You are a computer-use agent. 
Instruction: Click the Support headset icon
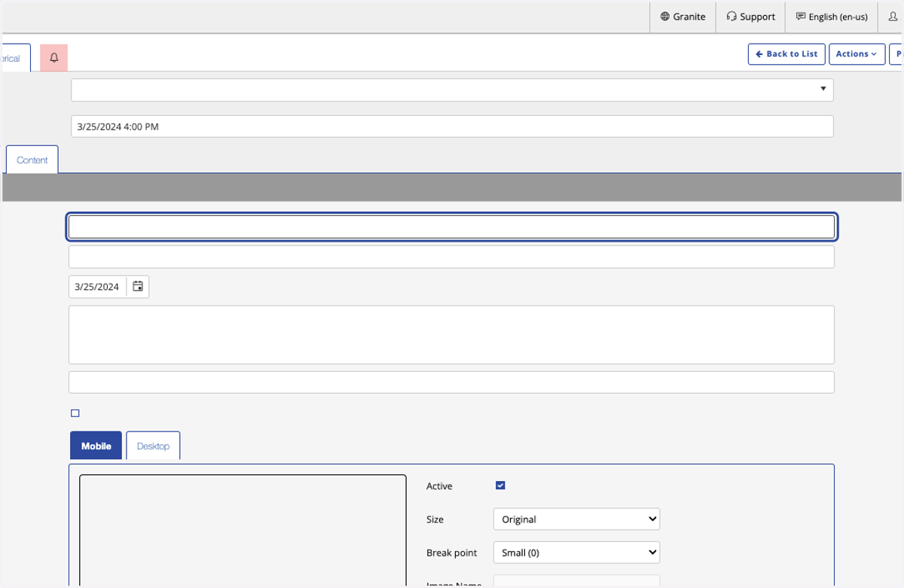tap(731, 17)
